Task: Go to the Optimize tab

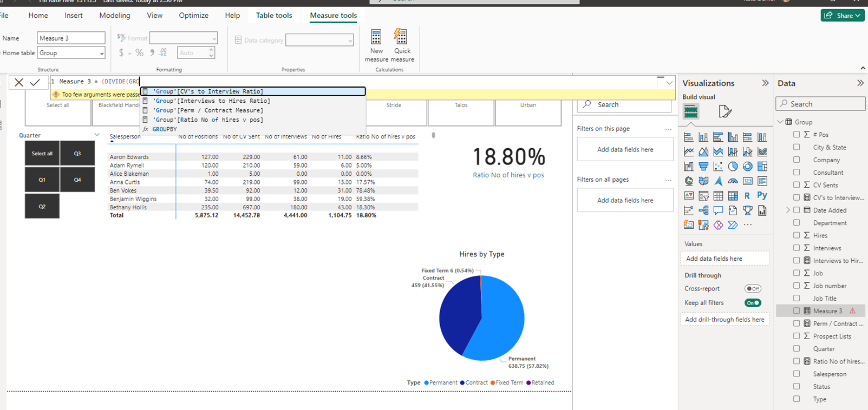Action: (194, 15)
